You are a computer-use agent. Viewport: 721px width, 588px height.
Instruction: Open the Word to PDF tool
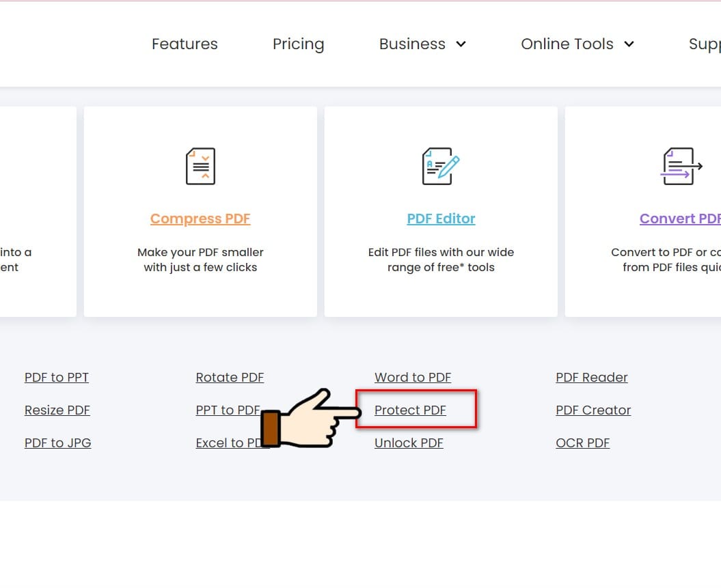tap(413, 378)
